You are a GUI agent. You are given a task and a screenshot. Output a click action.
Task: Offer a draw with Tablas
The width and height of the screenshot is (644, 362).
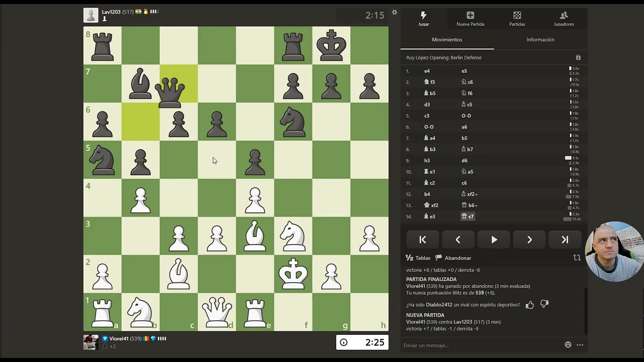[x=418, y=258]
